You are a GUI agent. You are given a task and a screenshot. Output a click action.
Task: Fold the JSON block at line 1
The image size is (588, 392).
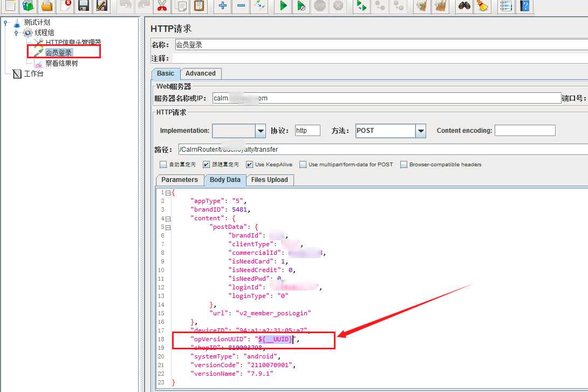tap(168, 193)
